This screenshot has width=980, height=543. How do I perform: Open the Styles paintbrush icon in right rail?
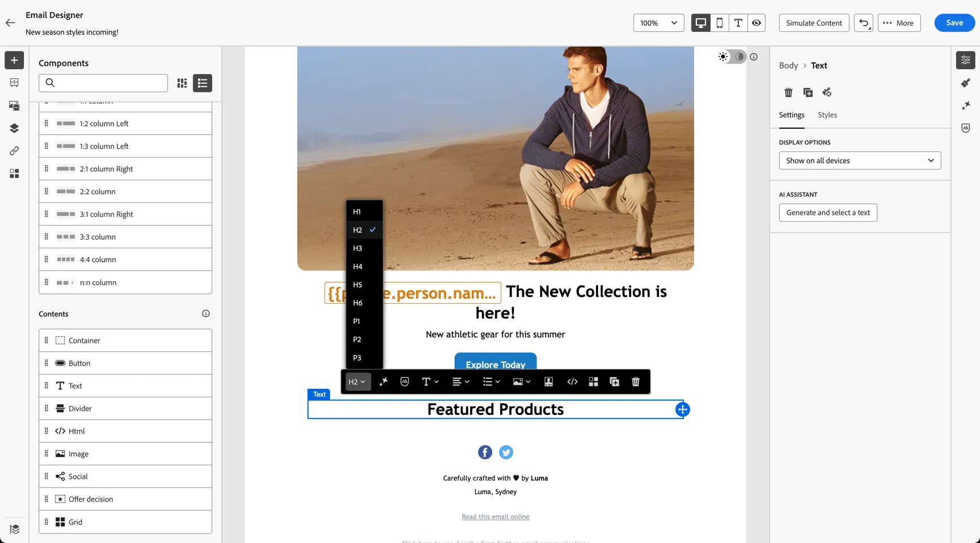tap(966, 83)
